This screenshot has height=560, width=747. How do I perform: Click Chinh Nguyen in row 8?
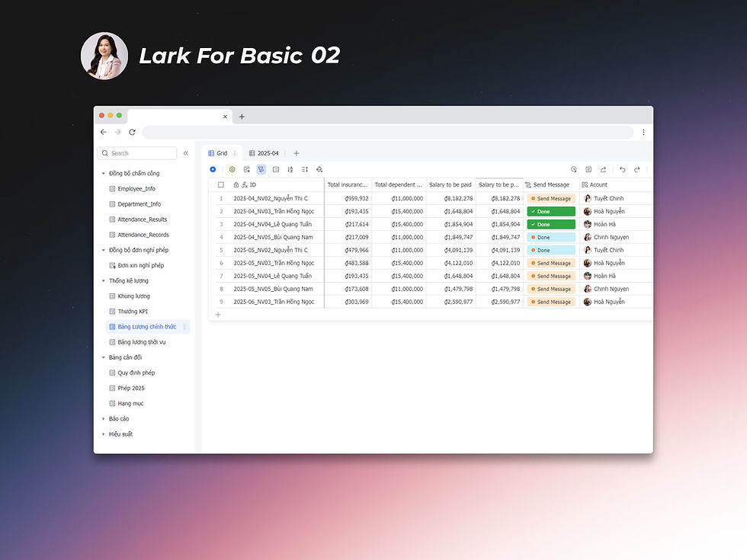pyautogui.click(x=611, y=289)
